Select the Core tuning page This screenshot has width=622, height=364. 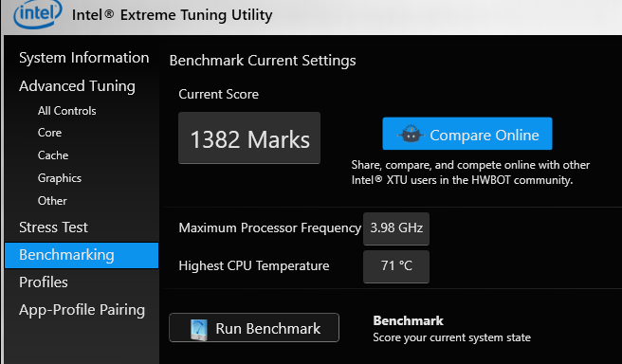point(49,133)
